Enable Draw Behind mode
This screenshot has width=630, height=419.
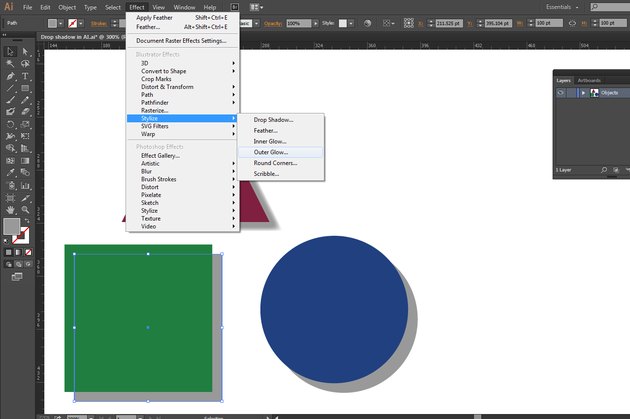click(18, 264)
